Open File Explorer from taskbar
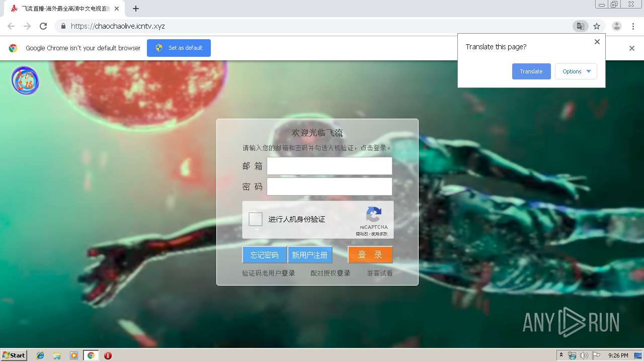The image size is (644, 362). (57, 355)
